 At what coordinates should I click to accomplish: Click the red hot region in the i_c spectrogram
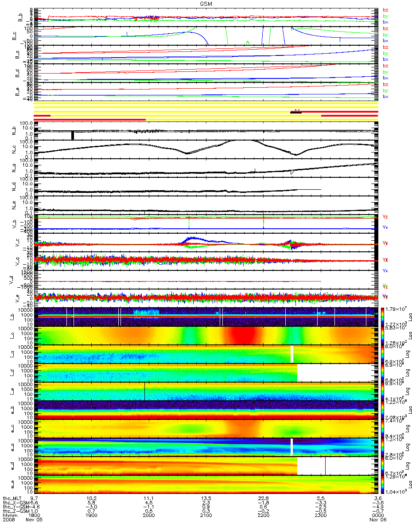click(x=241, y=336)
